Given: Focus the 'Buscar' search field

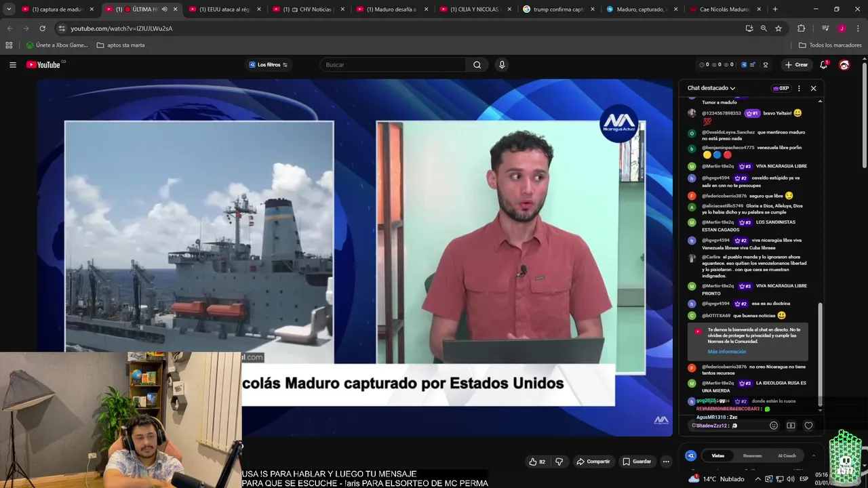Looking at the screenshot, I should [393, 65].
